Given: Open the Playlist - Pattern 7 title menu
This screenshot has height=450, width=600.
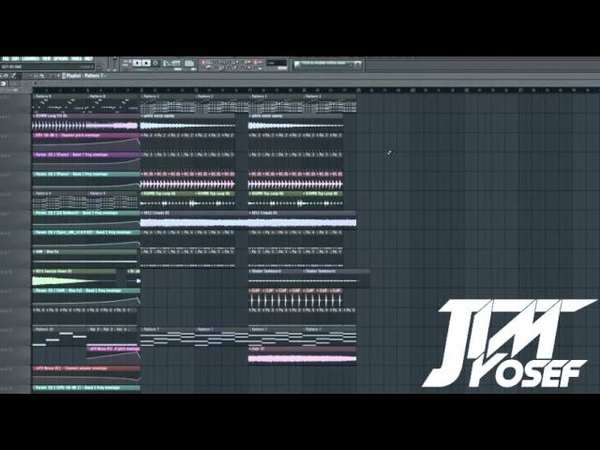Looking at the screenshot, I should tap(84, 76).
